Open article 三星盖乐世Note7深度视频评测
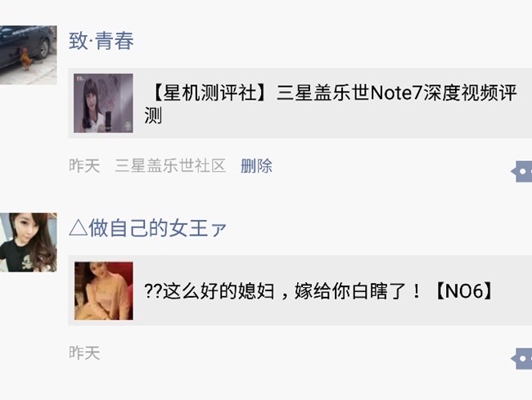The width and height of the screenshot is (532, 400). 300,103
